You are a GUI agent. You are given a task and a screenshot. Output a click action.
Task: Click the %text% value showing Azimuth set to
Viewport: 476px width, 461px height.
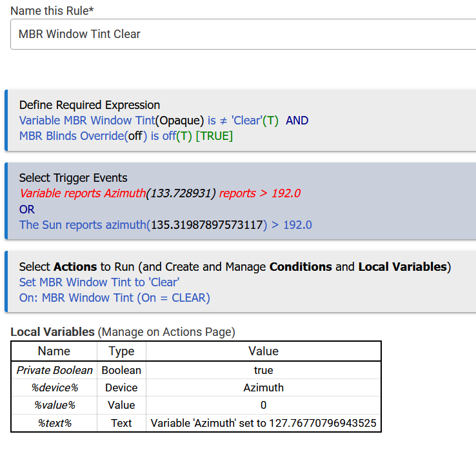tap(263, 423)
